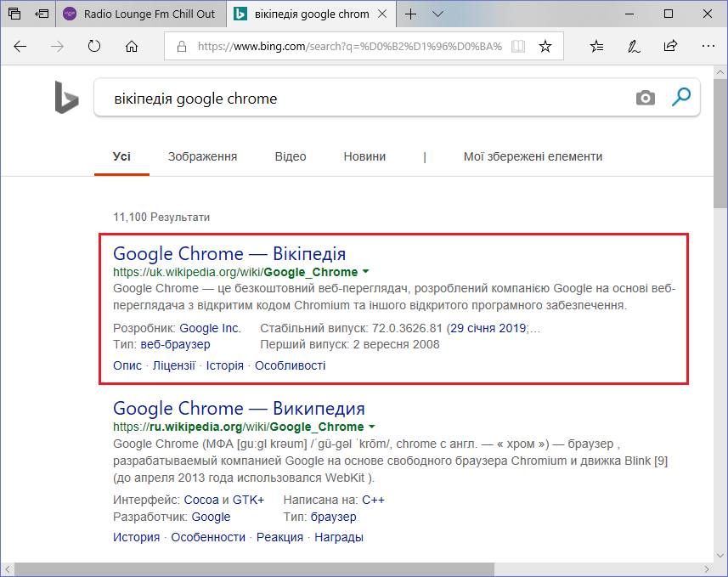Click horizontal scrollbar left arrow
Image resolution: width=728 pixels, height=577 pixels.
(x=8, y=569)
